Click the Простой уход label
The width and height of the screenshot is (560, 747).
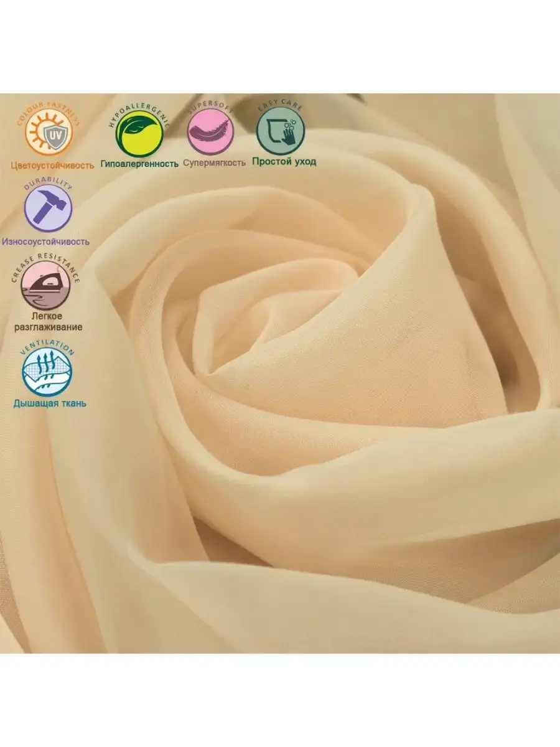coord(284,161)
